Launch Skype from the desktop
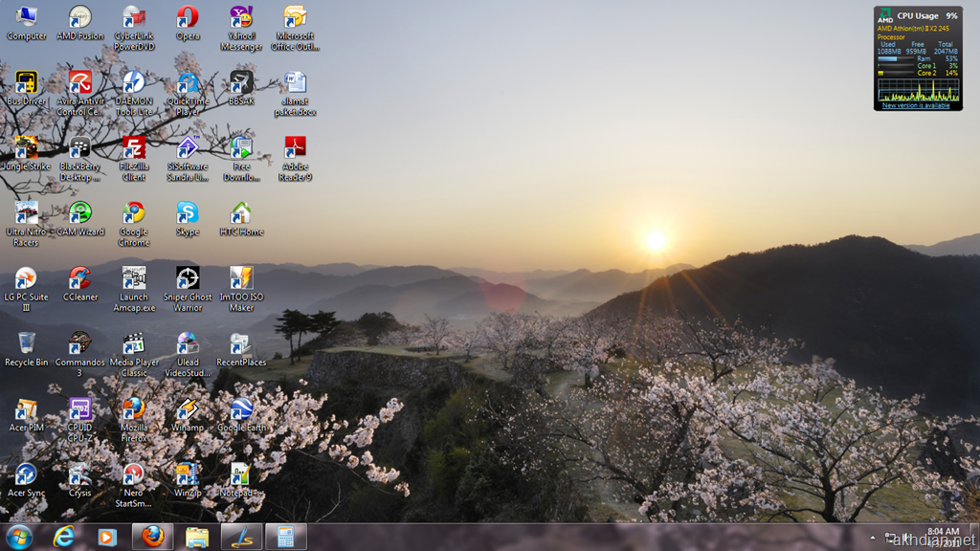980x551 pixels. [x=188, y=213]
